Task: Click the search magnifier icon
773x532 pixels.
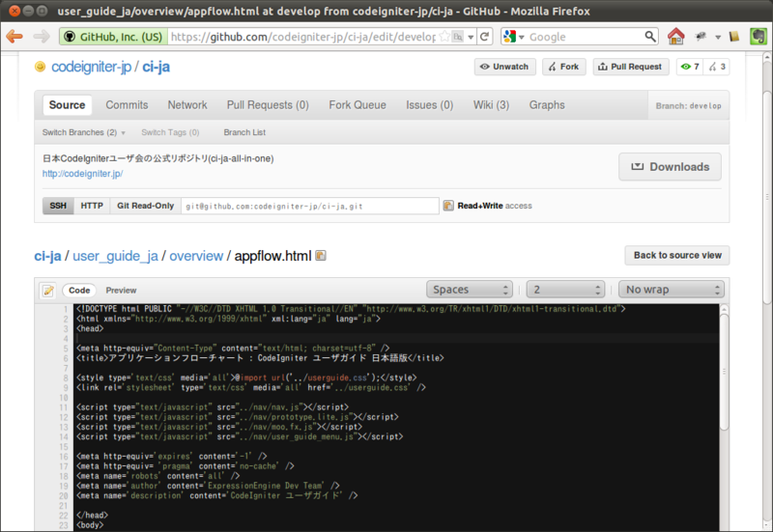Action: pyautogui.click(x=650, y=37)
